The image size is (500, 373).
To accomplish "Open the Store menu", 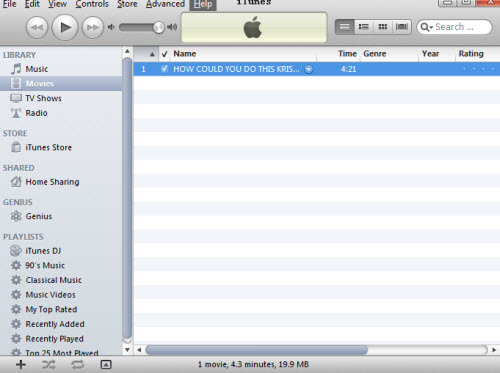I will pos(127,4).
